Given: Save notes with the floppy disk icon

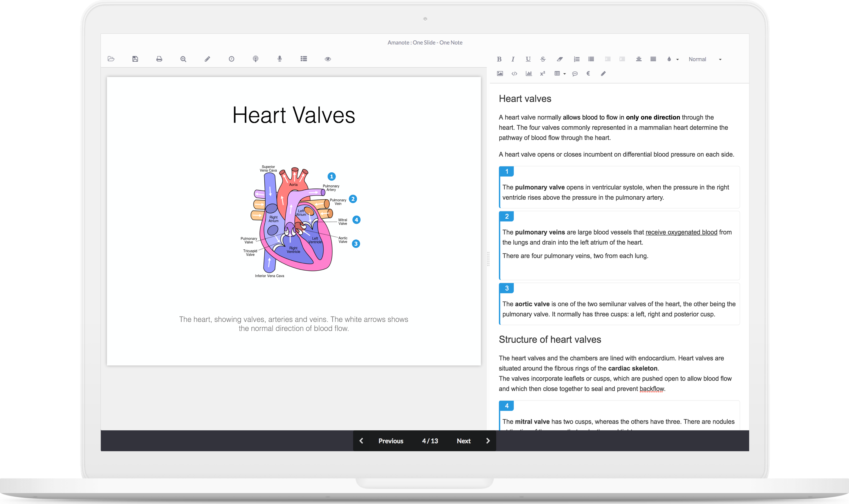Looking at the screenshot, I should click(135, 59).
